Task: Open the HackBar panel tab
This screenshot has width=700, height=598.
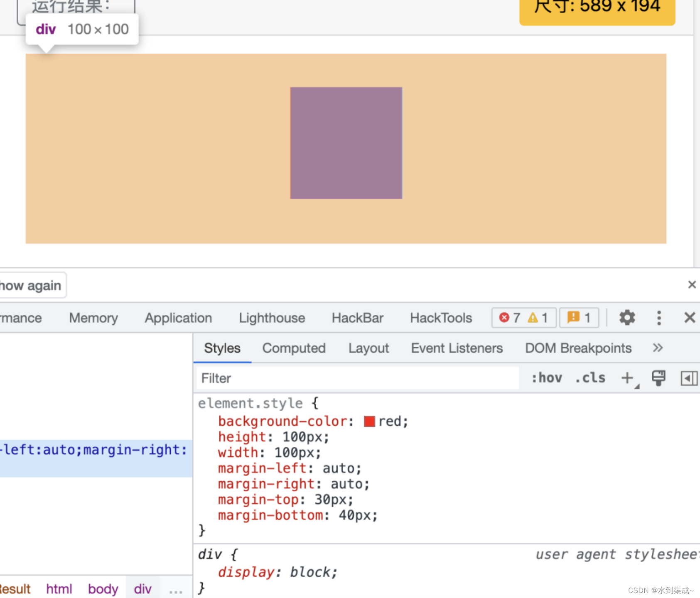Action: 357,318
